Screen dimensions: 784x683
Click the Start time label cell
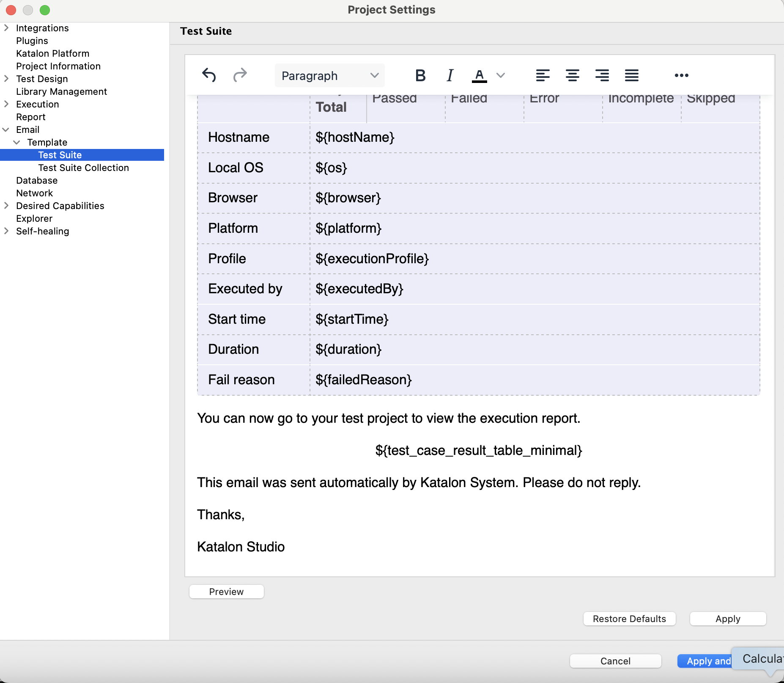[254, 319]
